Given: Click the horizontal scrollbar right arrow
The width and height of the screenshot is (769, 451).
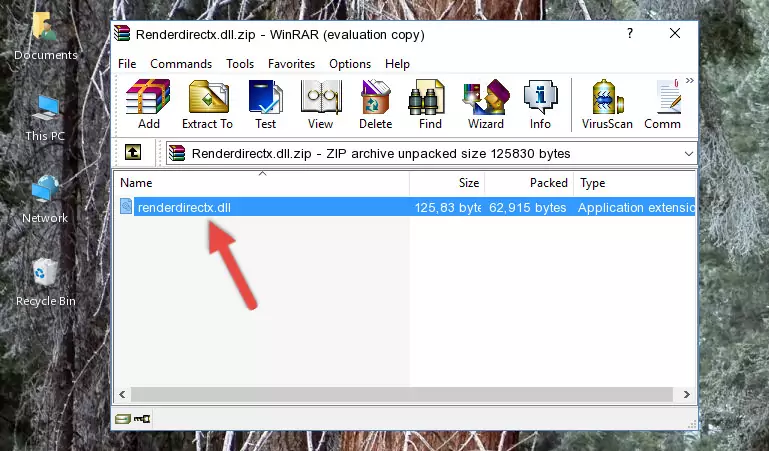Looking at the screenshot, I should coord(687,394).
